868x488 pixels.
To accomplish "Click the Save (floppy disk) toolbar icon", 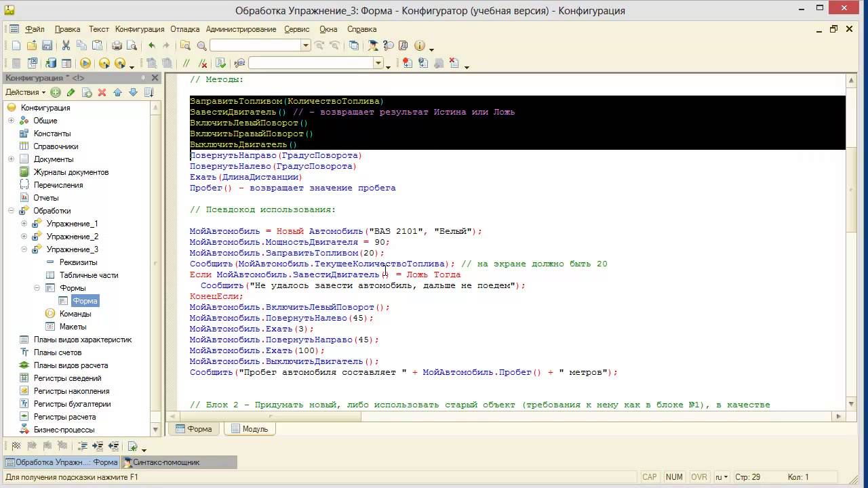I will [47, 45].
